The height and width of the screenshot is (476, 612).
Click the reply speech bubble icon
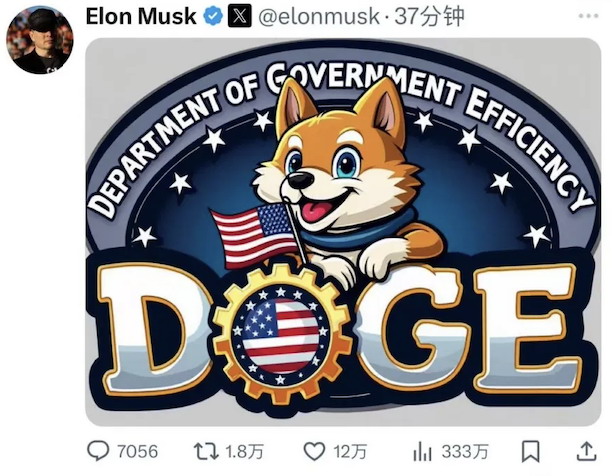(x=98, y=451)
